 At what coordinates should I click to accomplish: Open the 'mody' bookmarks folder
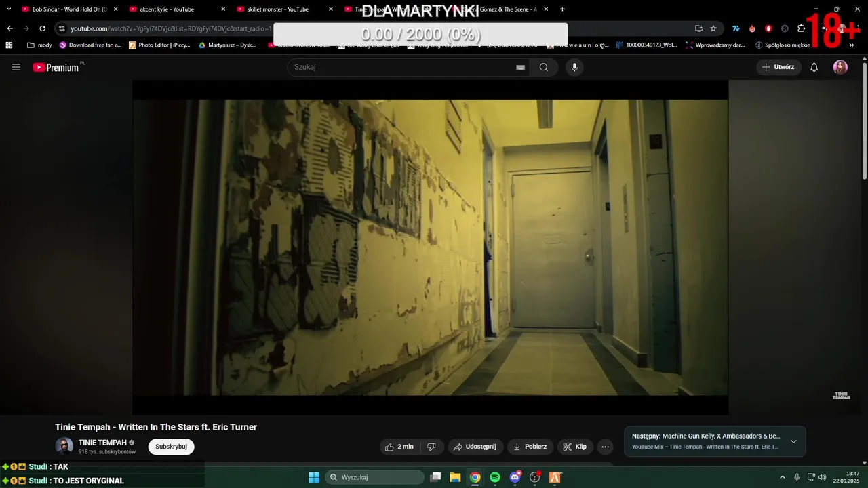[39, 45]
